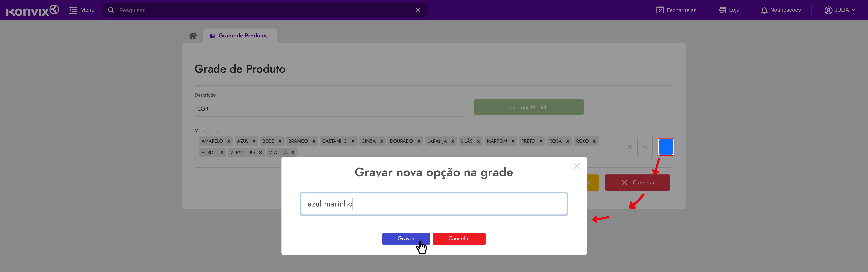868x272 pixels.
Task: Click Fechar telas in top bar
Action: (x=676, y=10)
